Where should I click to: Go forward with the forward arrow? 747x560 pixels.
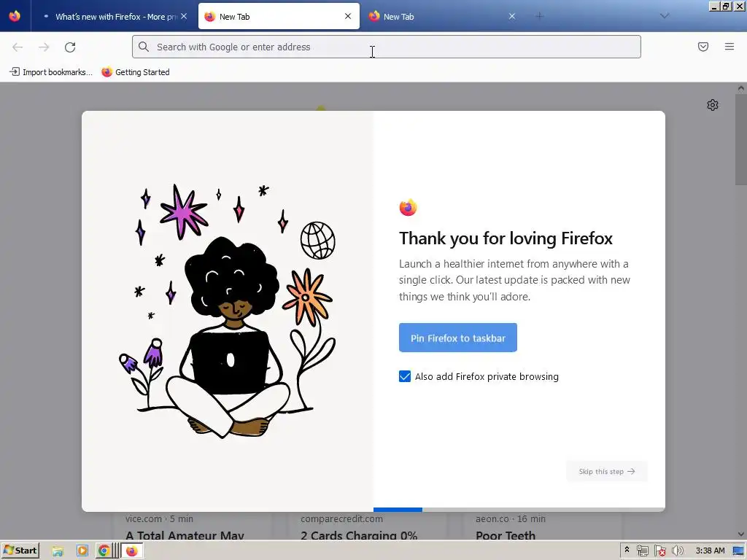point(44,47)
